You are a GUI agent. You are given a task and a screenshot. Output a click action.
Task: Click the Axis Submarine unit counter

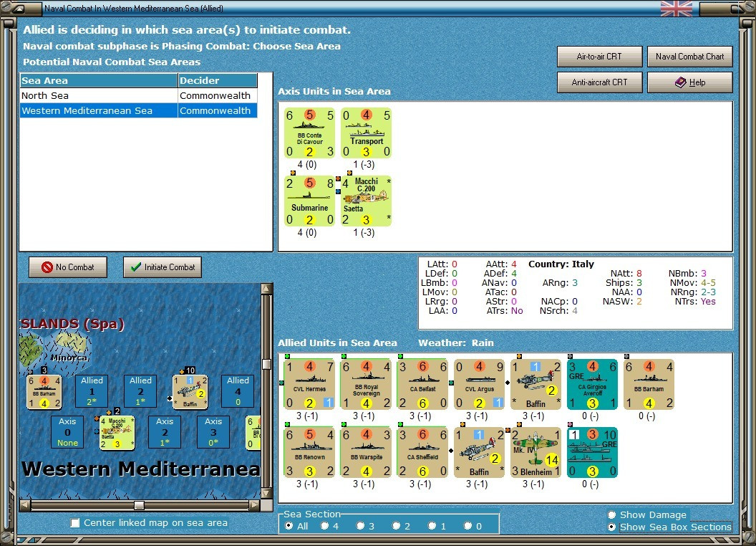309,201
